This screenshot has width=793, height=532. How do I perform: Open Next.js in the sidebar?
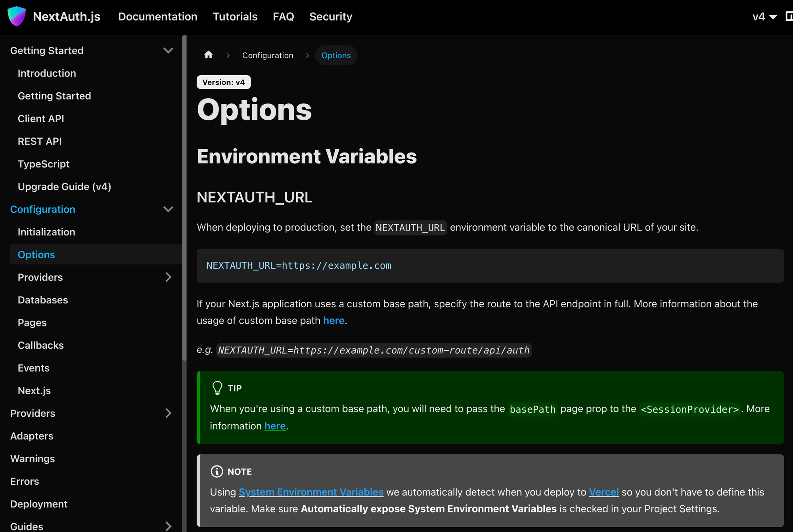point(34,391)
